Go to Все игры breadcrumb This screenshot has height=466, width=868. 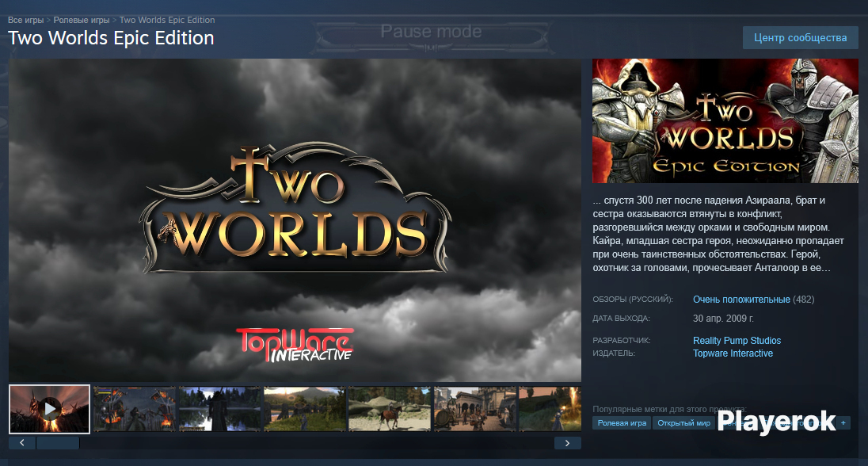(25, 20)
